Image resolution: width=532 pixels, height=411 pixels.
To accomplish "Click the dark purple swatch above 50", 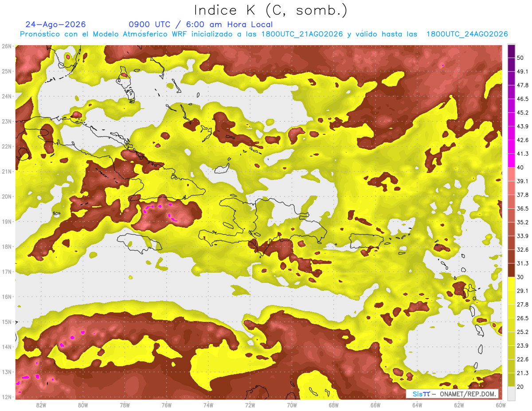I will point(511,51).
